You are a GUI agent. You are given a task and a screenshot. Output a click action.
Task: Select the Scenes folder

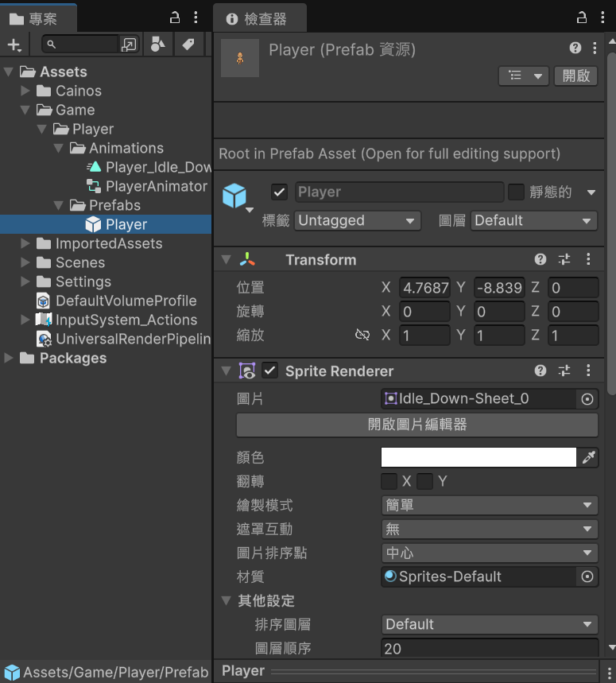[106, 262]
